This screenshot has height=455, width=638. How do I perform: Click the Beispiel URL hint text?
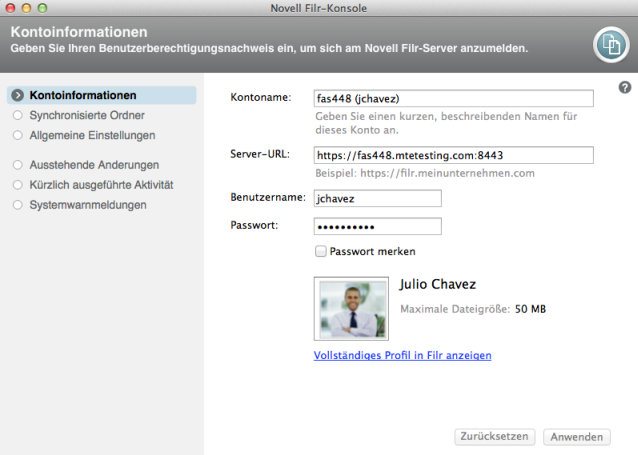pyautogui.click(x=425, y=173)
